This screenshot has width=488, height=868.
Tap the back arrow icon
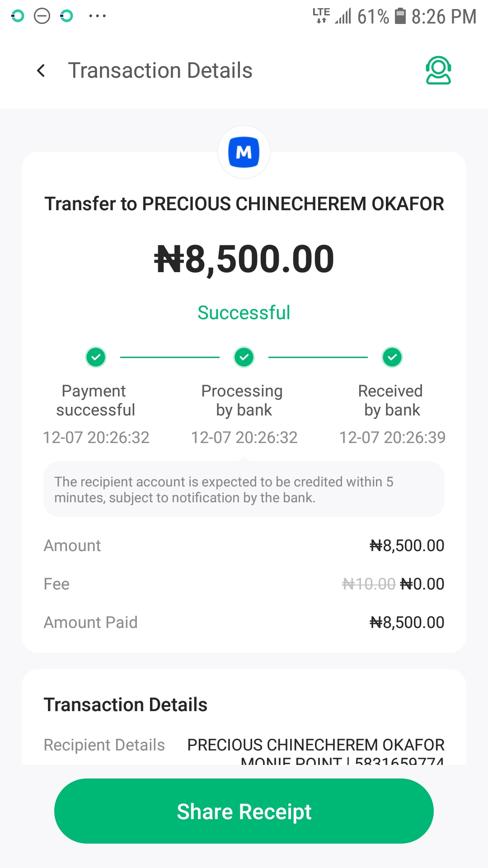pyautogui.click(x=41, y=71)
